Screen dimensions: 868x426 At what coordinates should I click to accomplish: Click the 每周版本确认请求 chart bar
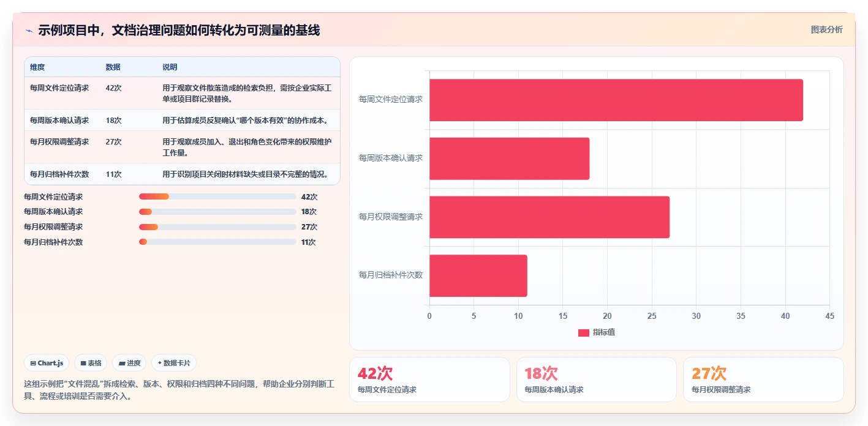[x=510, y=159]
